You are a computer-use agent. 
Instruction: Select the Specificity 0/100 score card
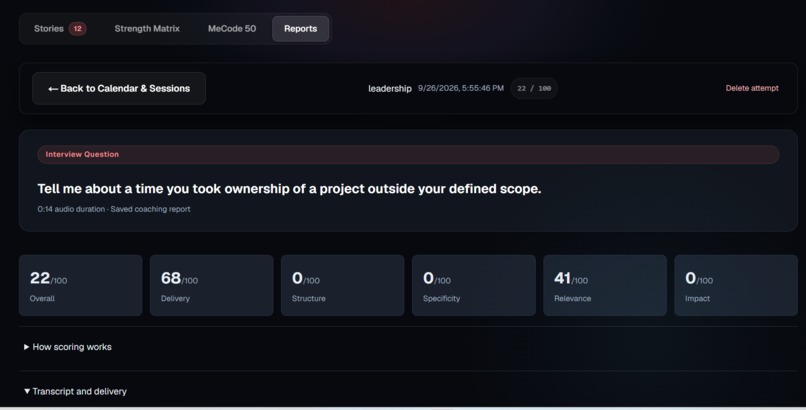474,285
